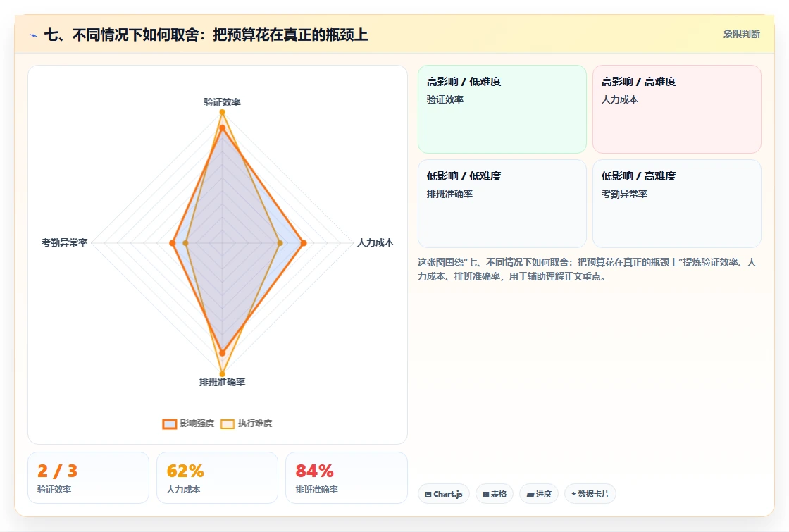Click the 数据卡片 tag chip
The width and height of the screenshot is (789, 532).
590,494
